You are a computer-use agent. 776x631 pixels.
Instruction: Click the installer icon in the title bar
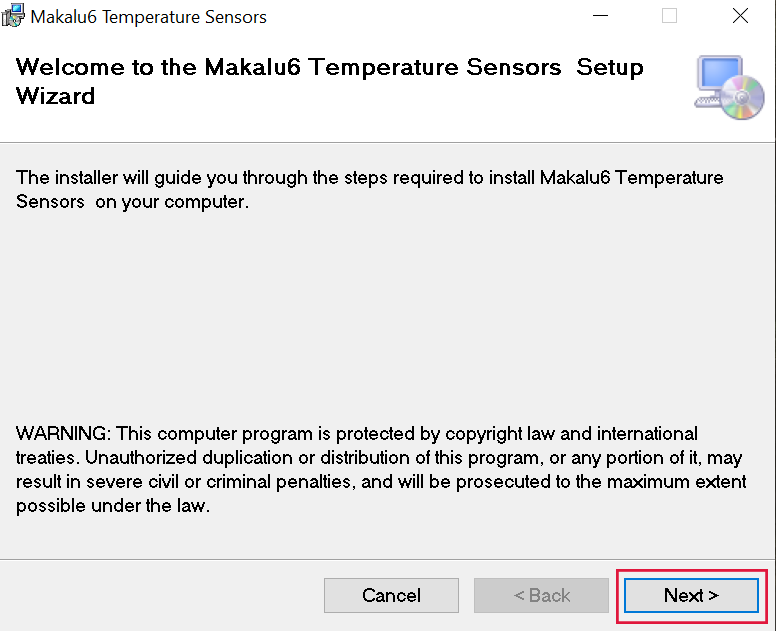(13, 17)
